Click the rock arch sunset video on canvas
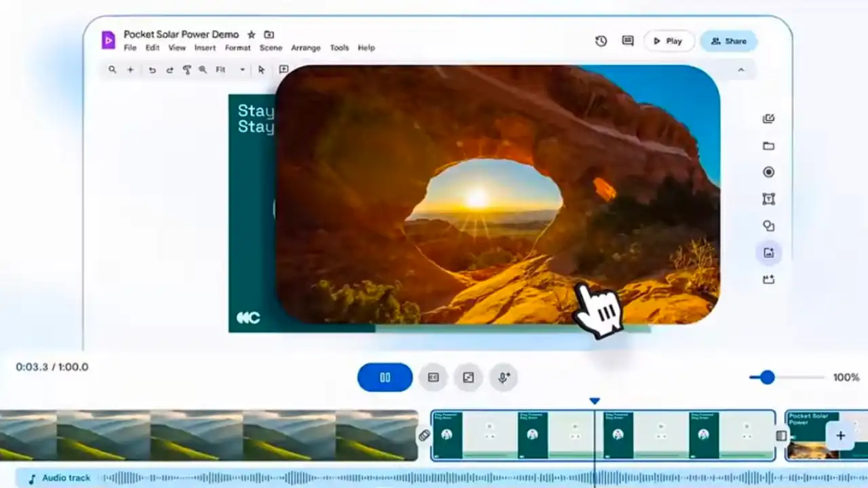This screenshot has height=488, width=868. tap(498, 194)
